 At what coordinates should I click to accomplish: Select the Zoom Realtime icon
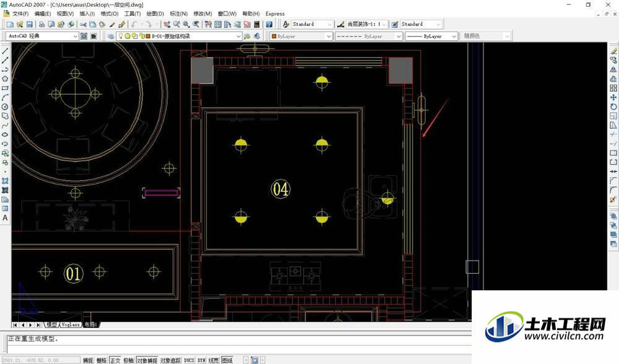[176, 25]
